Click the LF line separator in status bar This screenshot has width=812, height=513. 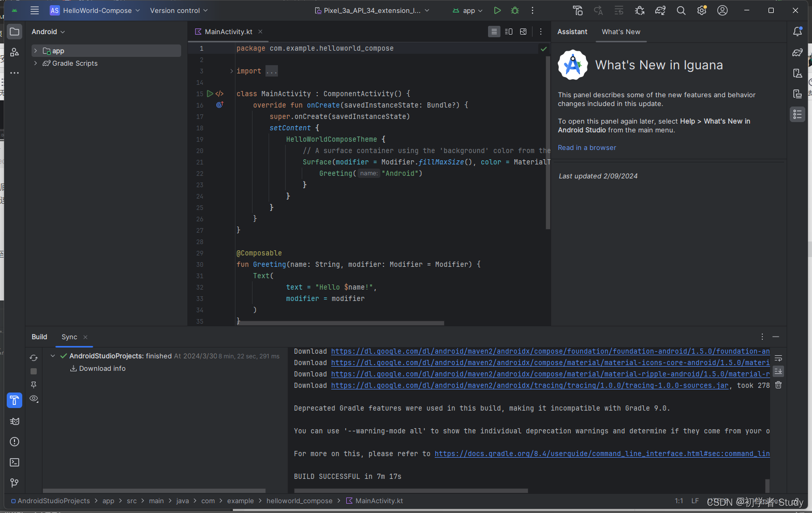click(x=695, y=501)
